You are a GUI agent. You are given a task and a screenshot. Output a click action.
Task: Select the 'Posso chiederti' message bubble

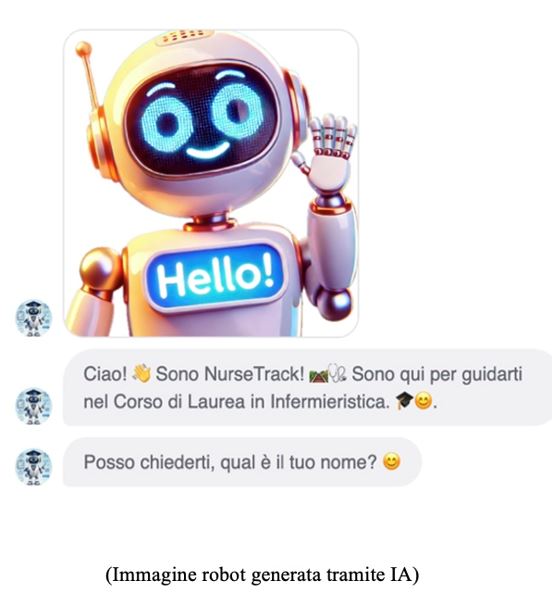pos(242,462)
